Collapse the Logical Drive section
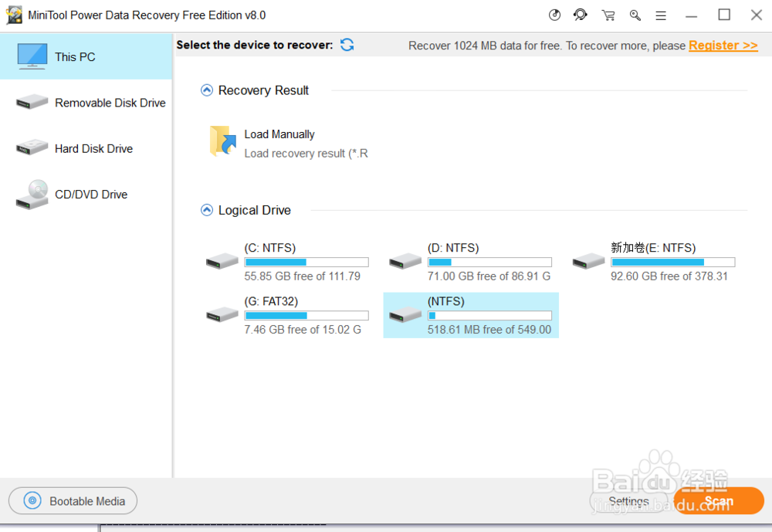The height and width of the screenshot is (532, 772). (207, 210)
